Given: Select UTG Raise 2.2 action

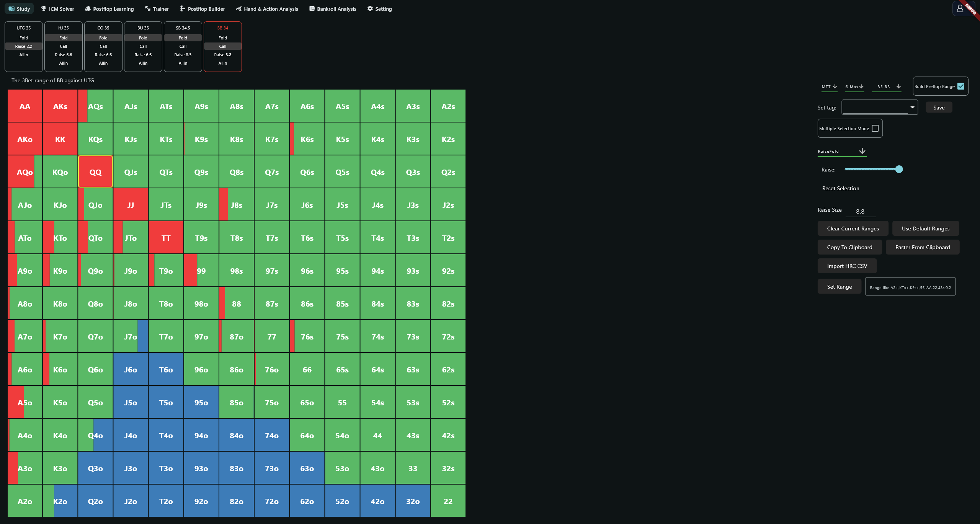Looking at the screenshot, I should (x=24, y=46).
